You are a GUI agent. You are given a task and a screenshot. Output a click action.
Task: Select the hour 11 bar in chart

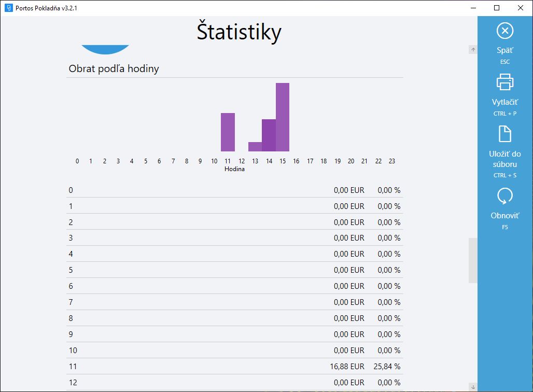[228, 132]
